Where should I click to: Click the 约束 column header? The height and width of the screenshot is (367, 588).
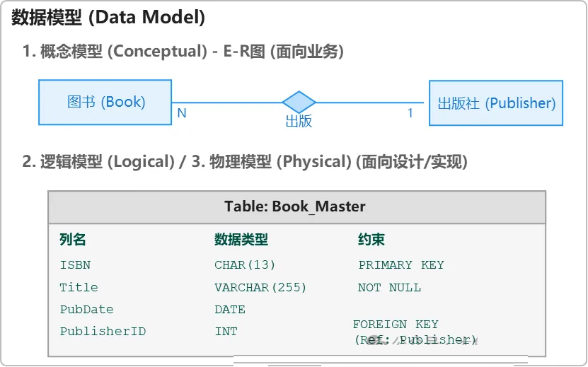(x=371, y=240)
